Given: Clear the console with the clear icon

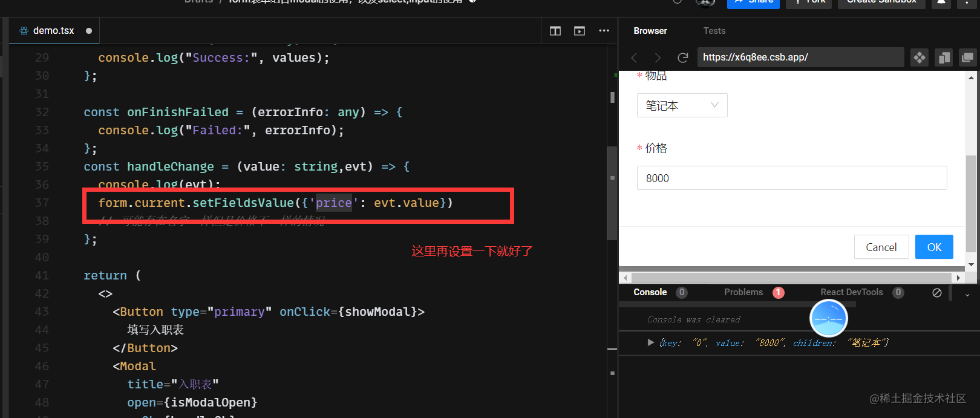Looking at the screenshot, I should tap(937, 293).
